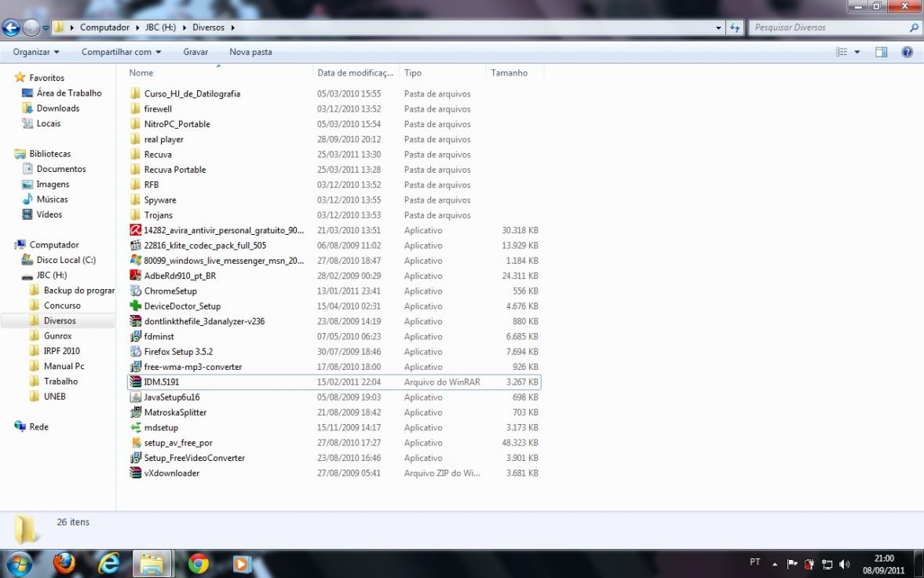Image resolution: width=924 pixels, height=578 pixels.
Task: Click the Pesquisar Diversos search box
Action: [828, 27]
